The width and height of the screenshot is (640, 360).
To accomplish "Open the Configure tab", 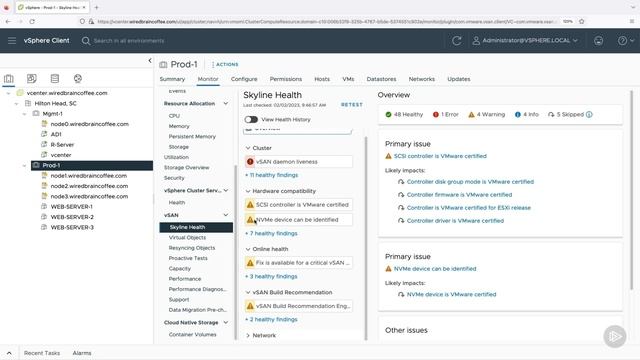I will click(244, 79).
